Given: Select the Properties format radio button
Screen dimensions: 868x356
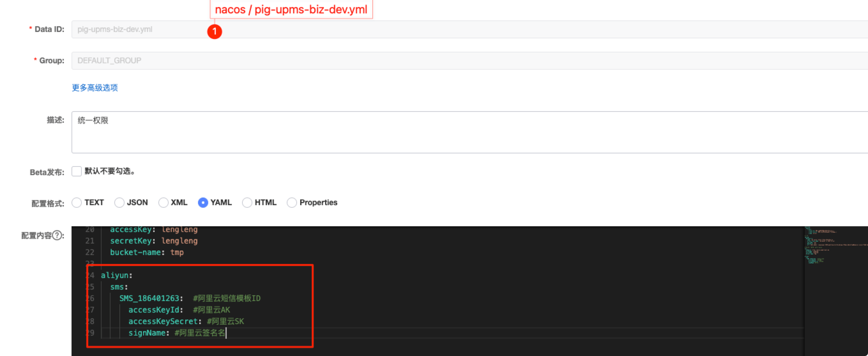Looking at the screenshot, I should 292,203.
